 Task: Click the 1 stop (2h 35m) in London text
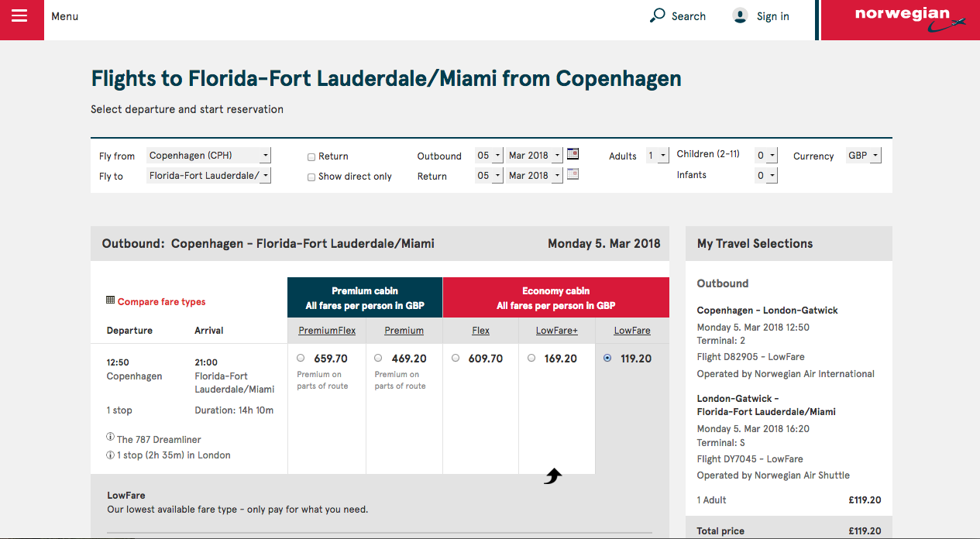click(174, 455)
